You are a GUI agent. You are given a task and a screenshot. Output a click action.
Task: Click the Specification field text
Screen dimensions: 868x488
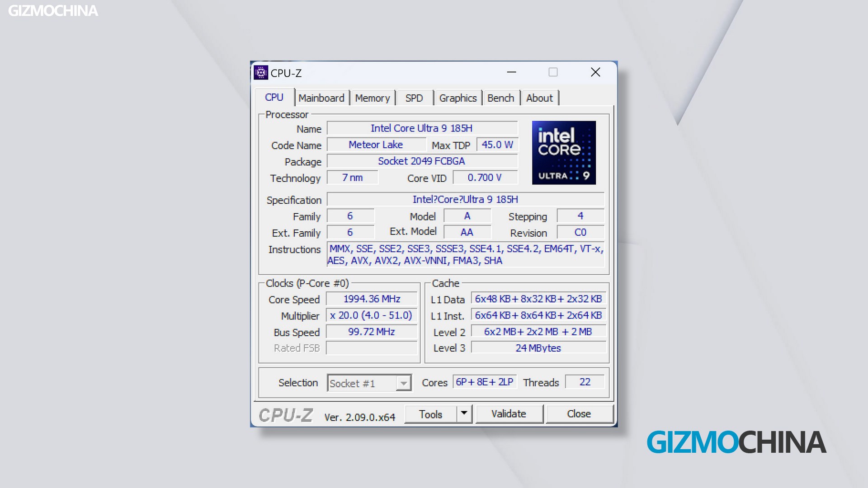tap(466, 199)
